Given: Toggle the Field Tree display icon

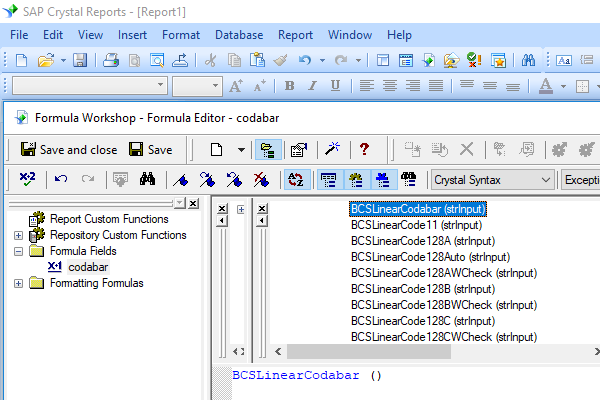Looking at the screenshot, I should pyautogui.click(x=329, y=180).
